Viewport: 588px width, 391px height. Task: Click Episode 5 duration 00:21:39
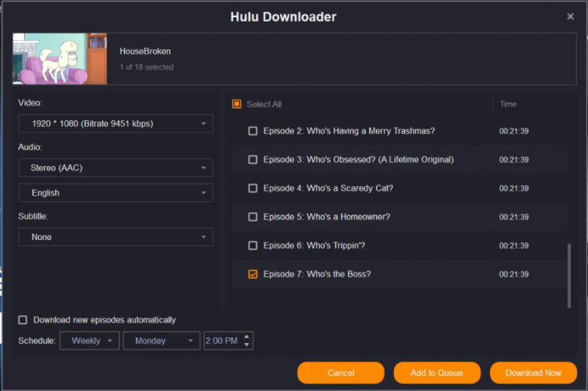click(513, 217)
